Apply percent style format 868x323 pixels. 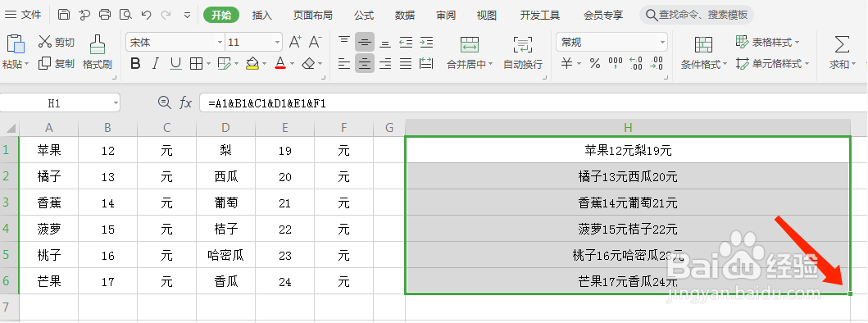[595, 64]
